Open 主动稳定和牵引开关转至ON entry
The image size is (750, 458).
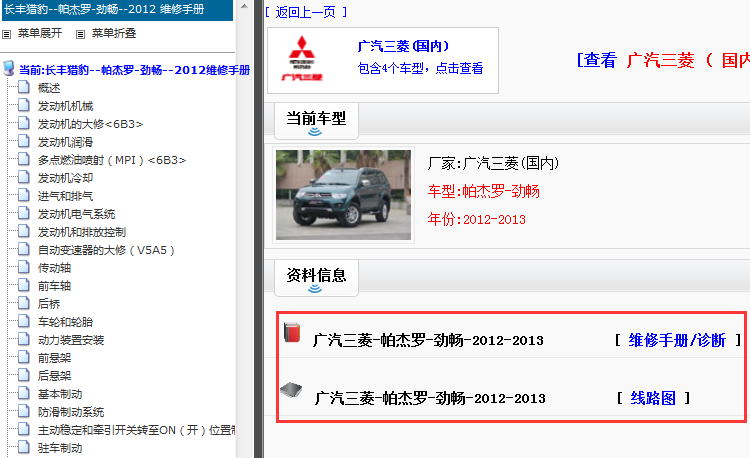click(x=137, y=430)
